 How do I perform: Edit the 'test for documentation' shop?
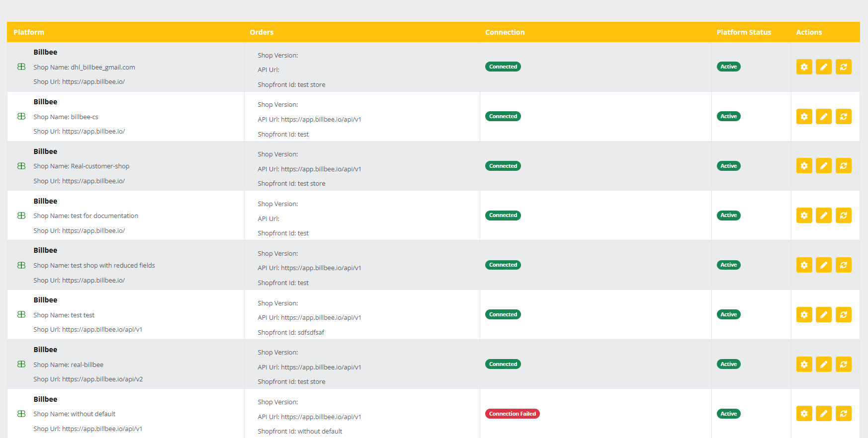point(824,215)
